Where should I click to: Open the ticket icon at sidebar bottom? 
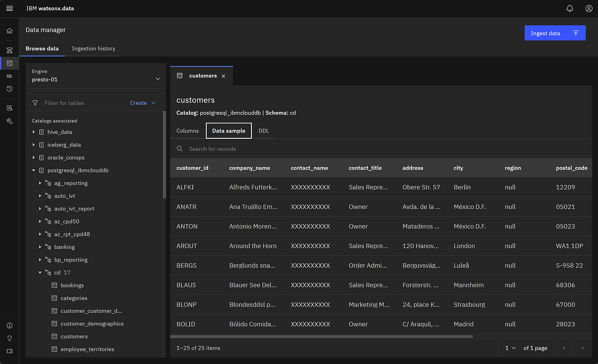tap(10, 351)
